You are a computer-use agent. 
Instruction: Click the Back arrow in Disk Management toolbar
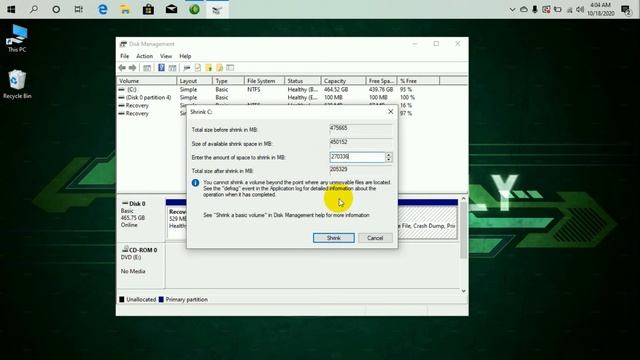point(122,68)
